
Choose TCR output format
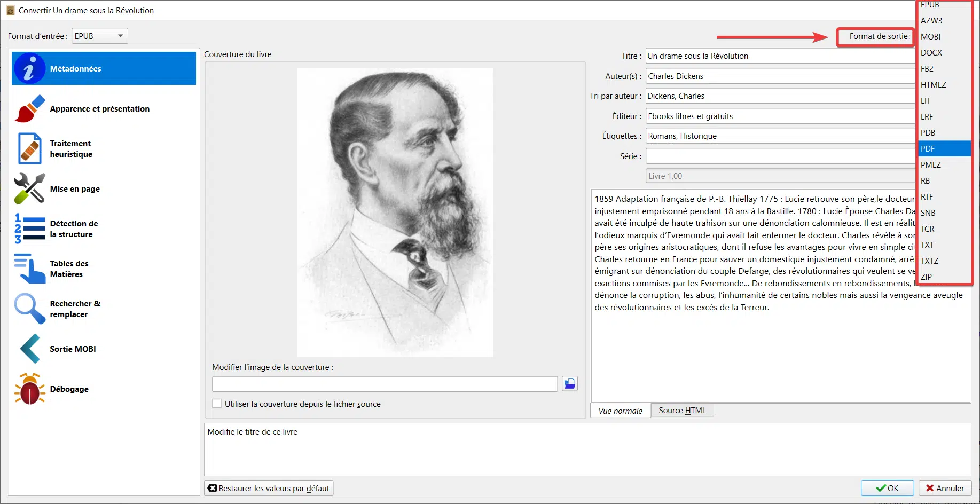click(x=944, y=229)
